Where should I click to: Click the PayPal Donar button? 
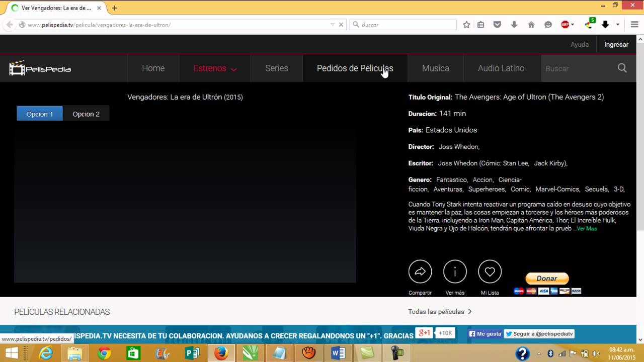547,279
